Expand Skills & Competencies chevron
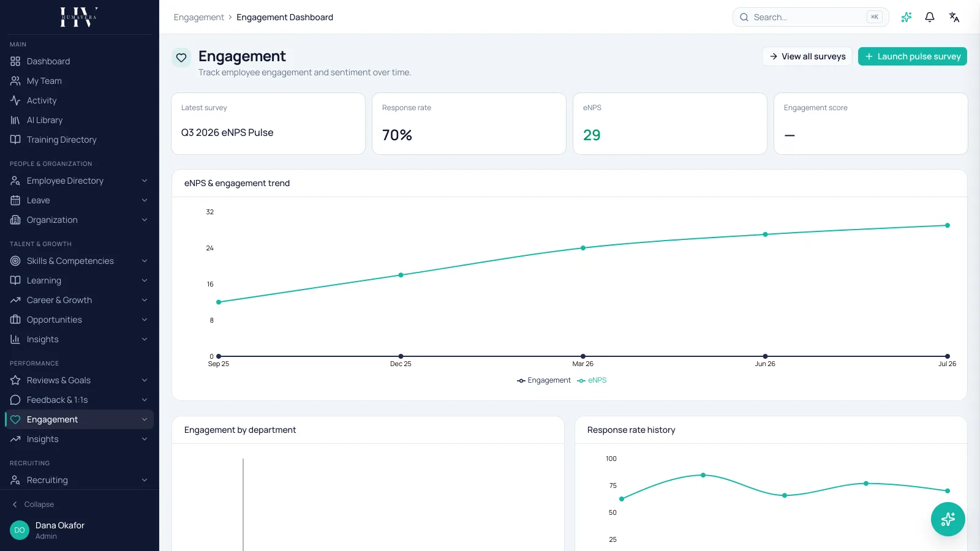 [x=145, y=261]
